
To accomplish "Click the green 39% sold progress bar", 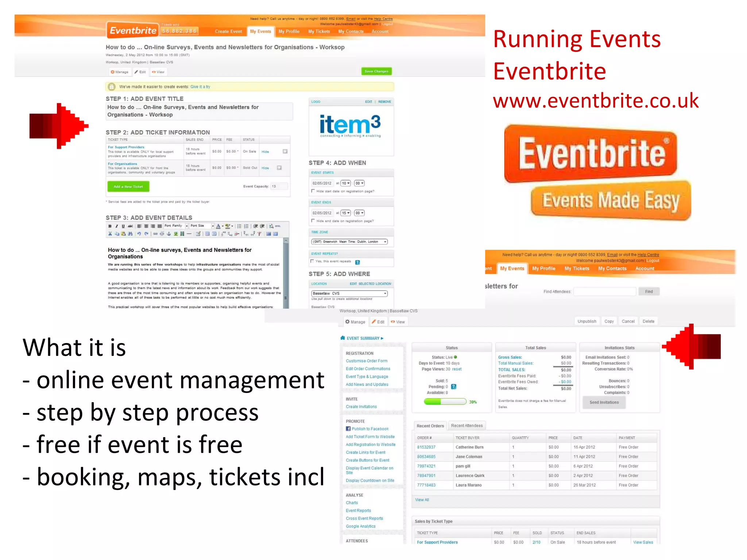I will tap(445, 402).
